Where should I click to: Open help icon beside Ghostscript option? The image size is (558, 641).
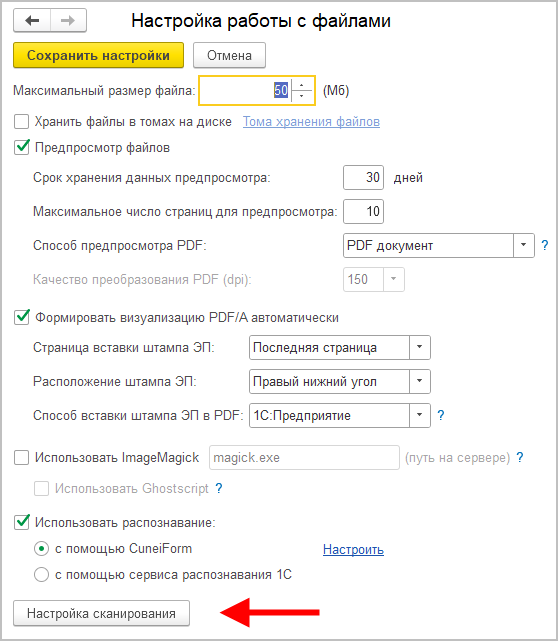219,488
